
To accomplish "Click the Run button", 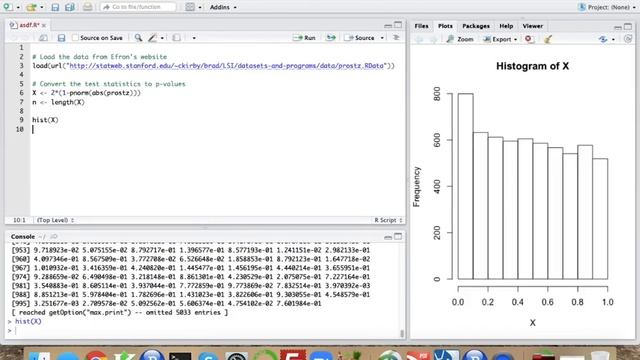I will tap(304, 38).
